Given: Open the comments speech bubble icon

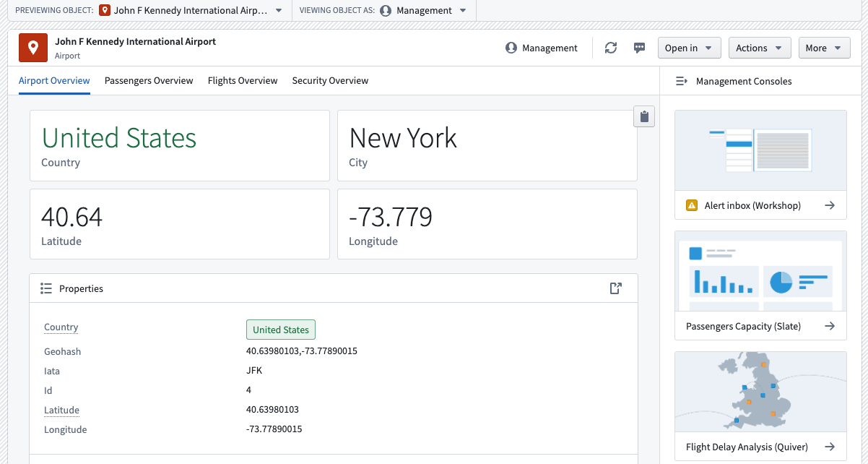Looking at the screenshot, I should (x=639, y=48).
